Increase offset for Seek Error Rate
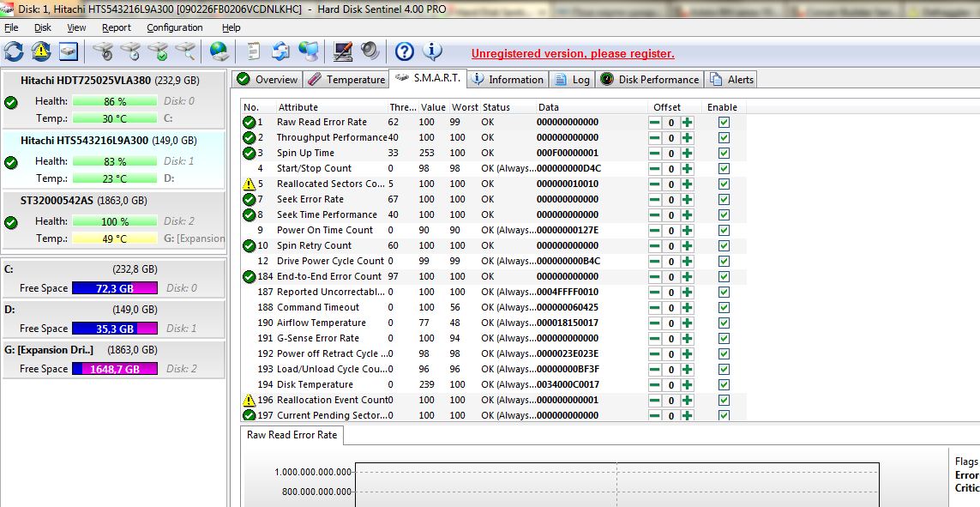 pos(687,199)
